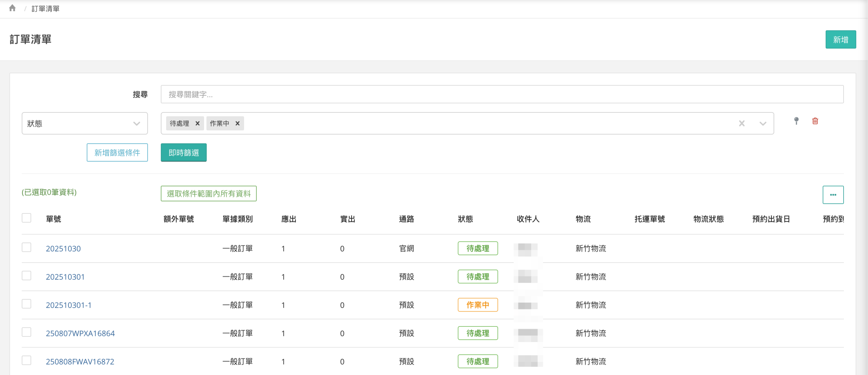Expand the status values dropdown arrow

(x=763, y=124)
